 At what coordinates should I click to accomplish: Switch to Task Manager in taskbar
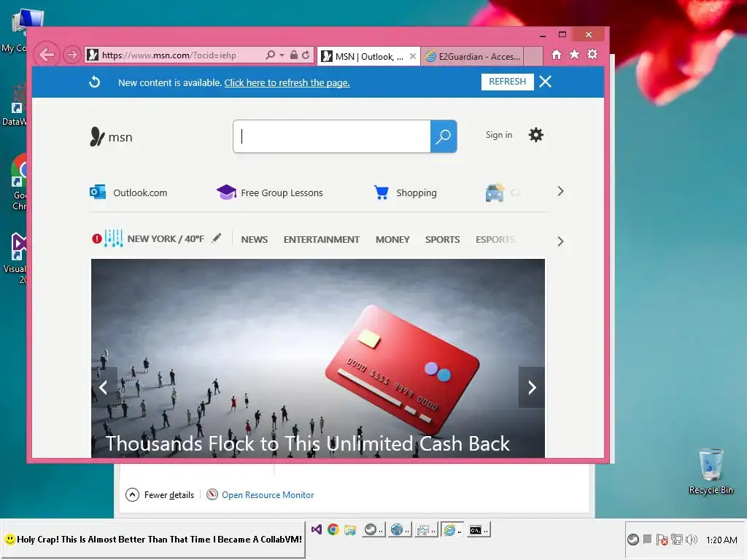tap(425, 529)
